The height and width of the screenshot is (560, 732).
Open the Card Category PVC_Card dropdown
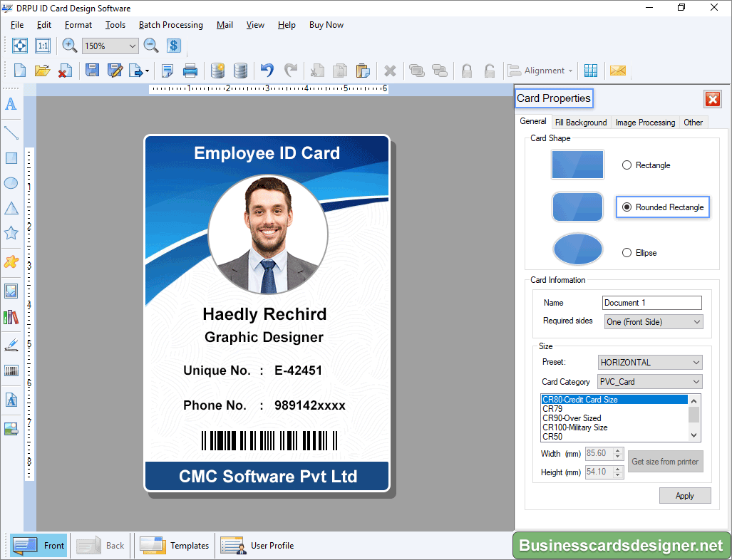tap(650, 382)
